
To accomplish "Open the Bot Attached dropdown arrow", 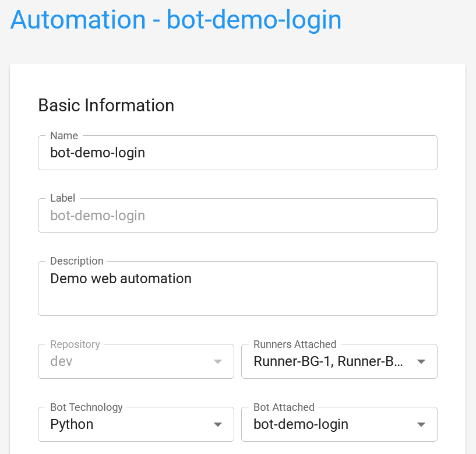I will coord(421,424).
